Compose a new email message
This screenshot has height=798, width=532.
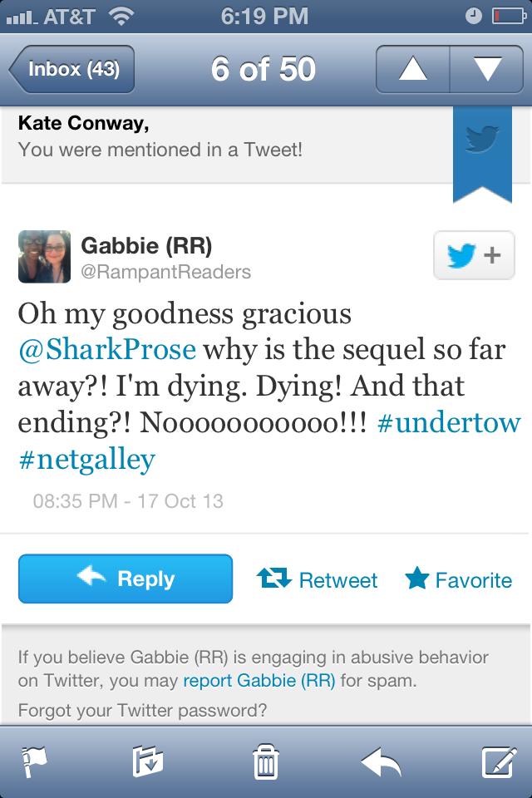500,761
